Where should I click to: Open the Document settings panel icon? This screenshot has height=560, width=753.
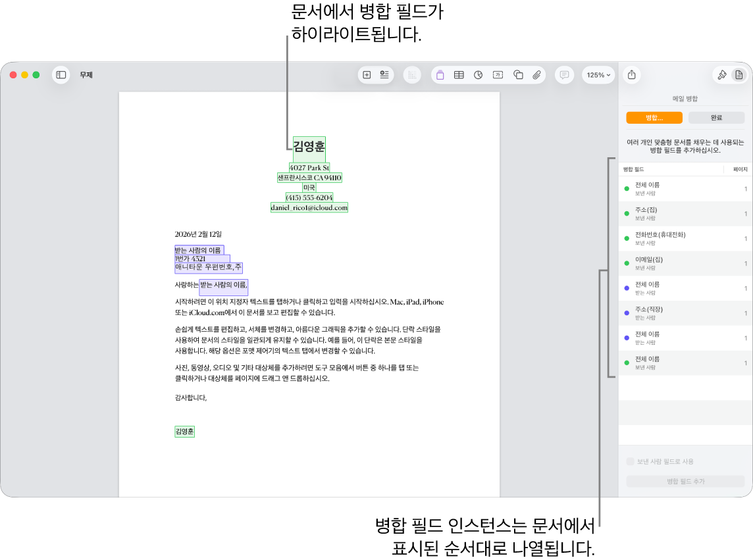point(739,75)
